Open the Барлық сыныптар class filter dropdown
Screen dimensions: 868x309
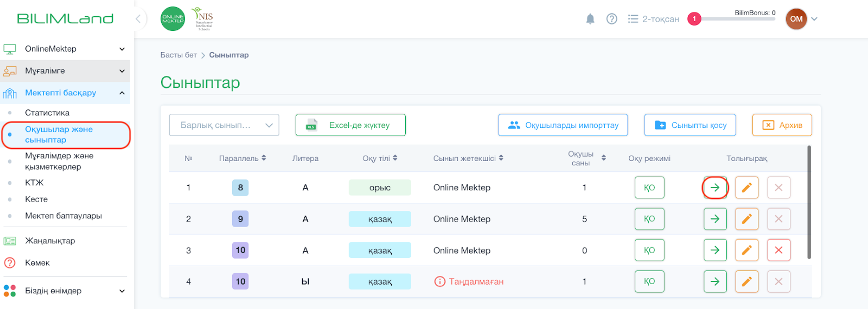[224, 125]
